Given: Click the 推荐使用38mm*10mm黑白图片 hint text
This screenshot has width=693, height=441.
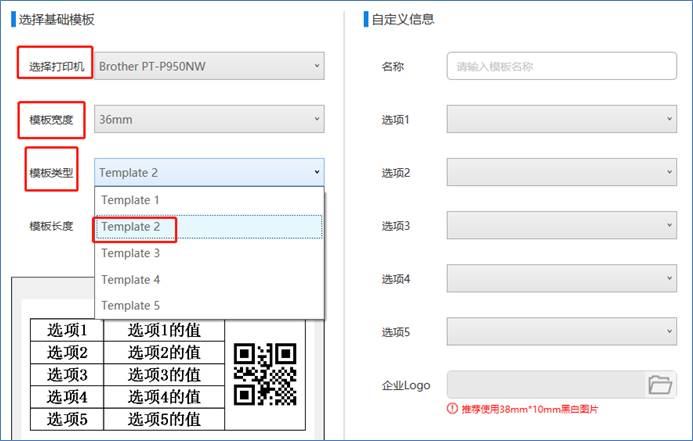Looking at the screenshot, I should click(529, 409).
